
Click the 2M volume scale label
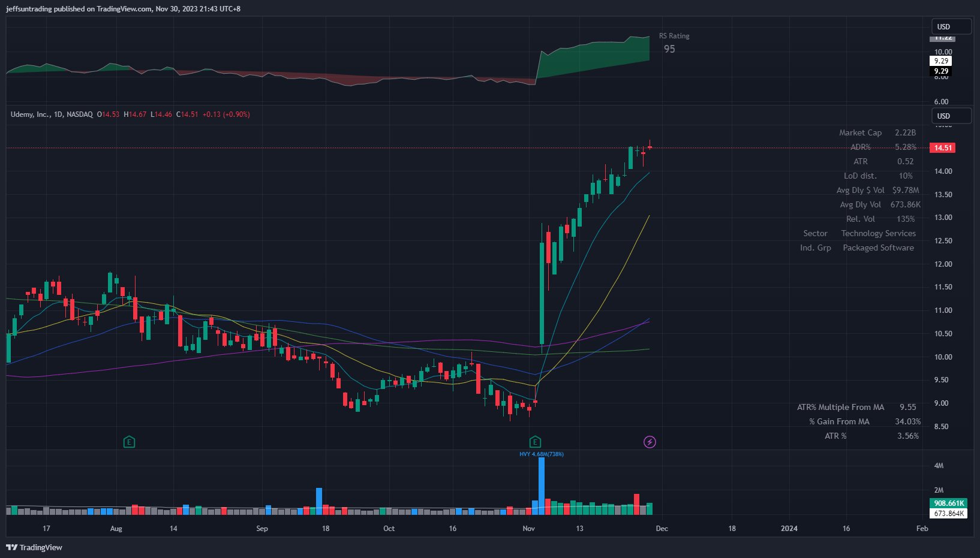pos(939,490)
